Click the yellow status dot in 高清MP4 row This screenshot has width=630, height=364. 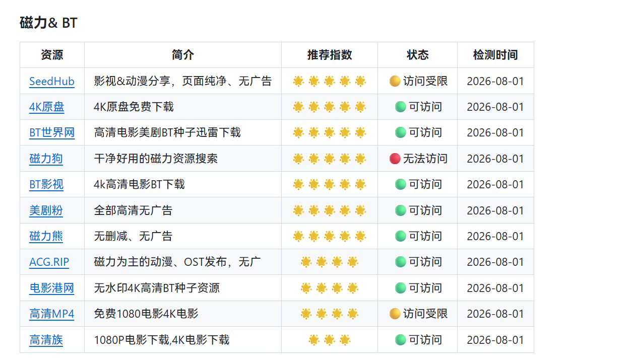click(x=395, y=314)
